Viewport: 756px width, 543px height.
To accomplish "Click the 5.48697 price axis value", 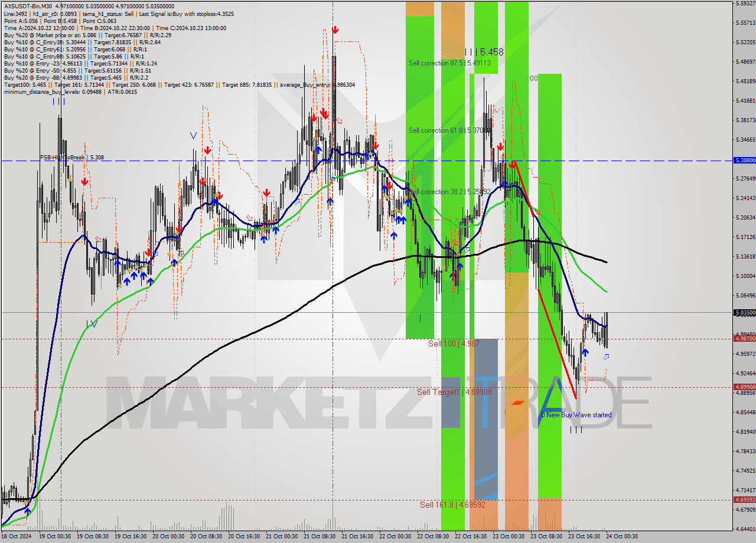I will pos(745,61).
